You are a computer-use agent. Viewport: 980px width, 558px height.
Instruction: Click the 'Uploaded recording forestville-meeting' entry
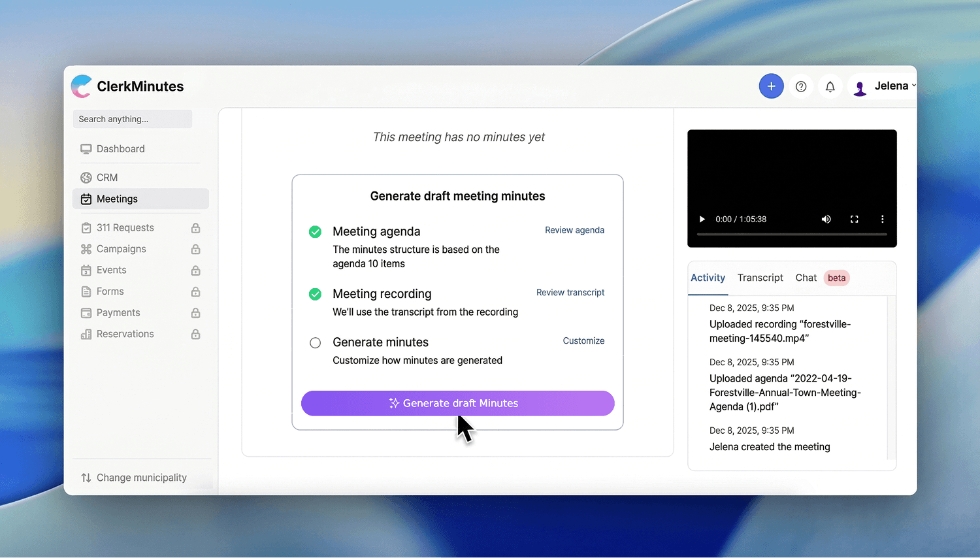click(780, 331)
